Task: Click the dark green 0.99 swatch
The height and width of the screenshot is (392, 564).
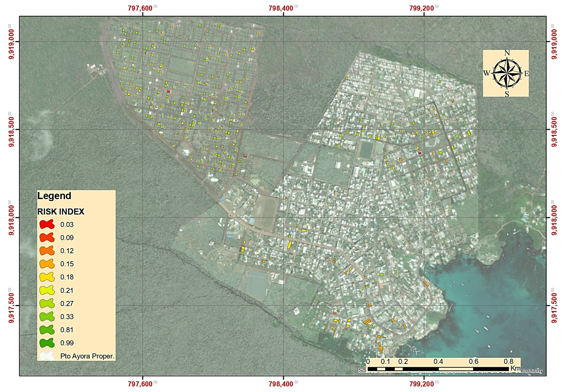Action: 47,343
